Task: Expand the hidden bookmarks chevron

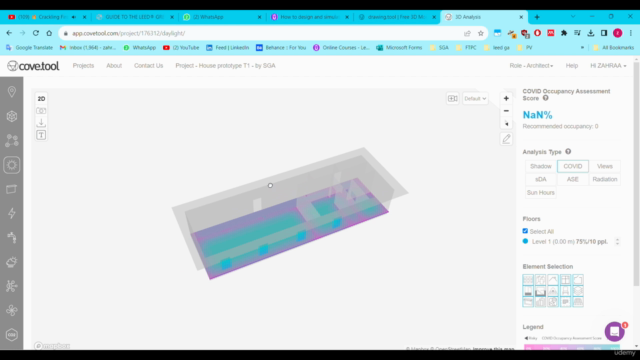Action: point(582,48)
